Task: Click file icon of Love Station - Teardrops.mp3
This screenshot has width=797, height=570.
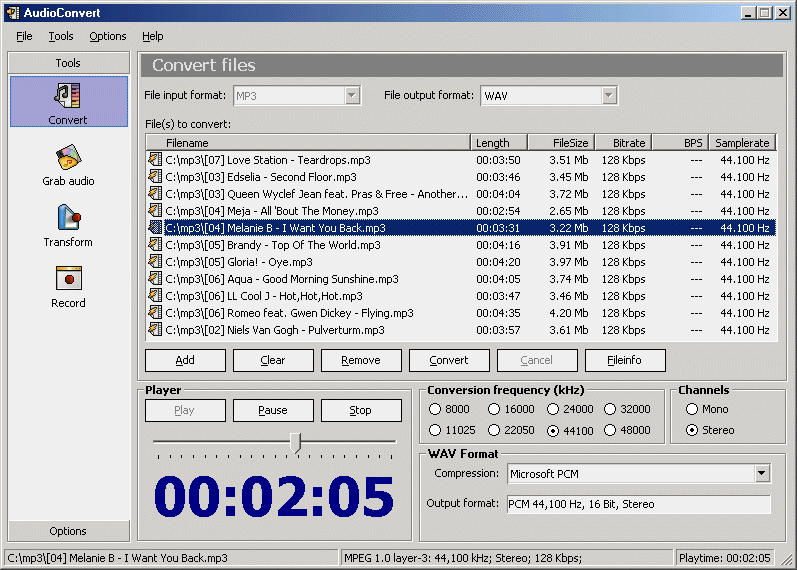Action: pyautogui.click(x=155, y=160)
